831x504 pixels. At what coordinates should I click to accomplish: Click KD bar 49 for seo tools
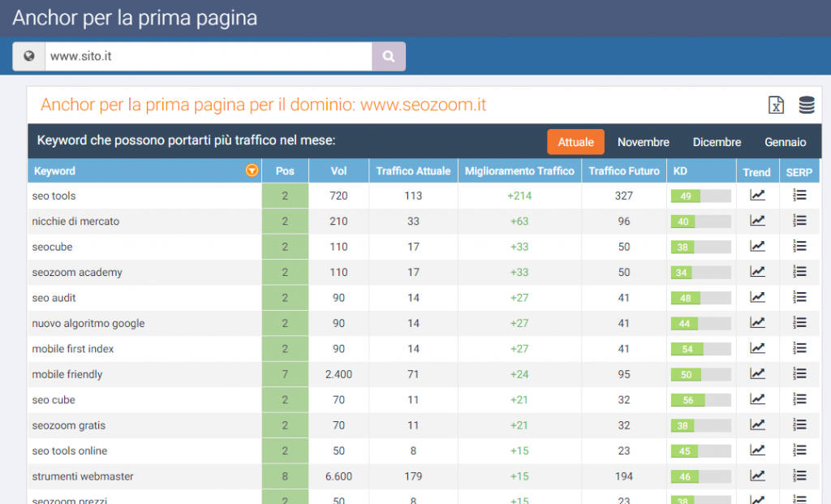coord(700,196)
